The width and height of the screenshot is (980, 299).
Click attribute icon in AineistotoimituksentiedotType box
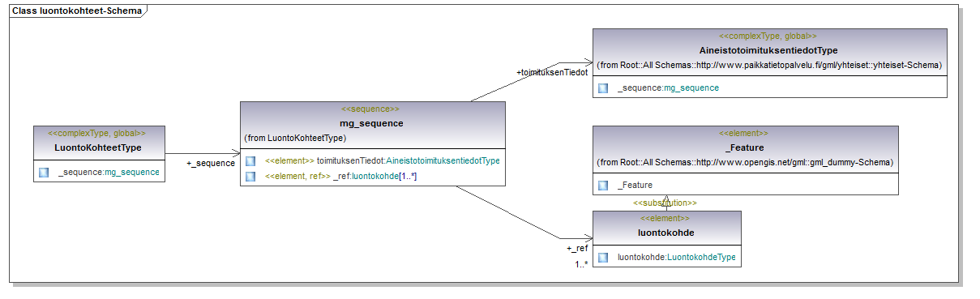(603, 88)
